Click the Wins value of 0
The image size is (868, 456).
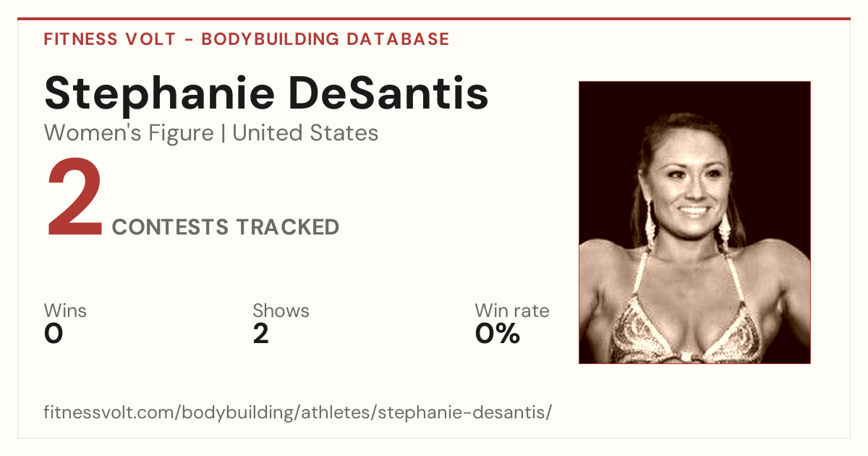tap(54, 334)
